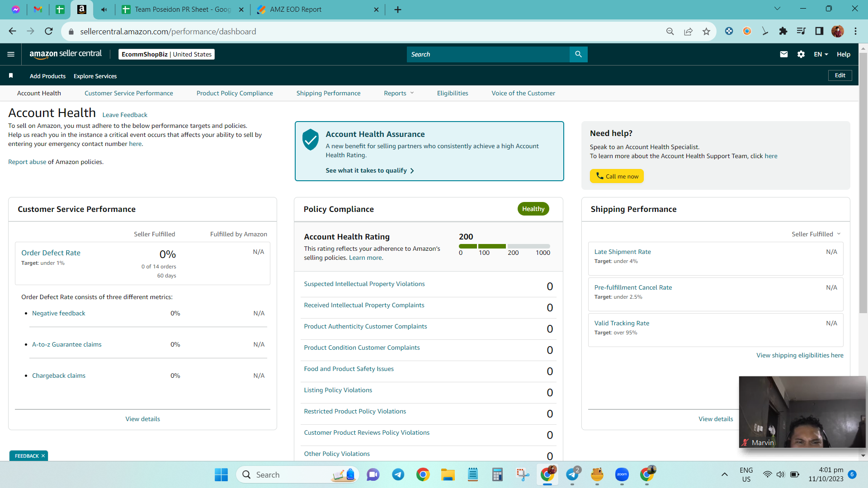Open Notepad from the taskbar
This screenshot has height=488, width=868.
(x=473, y=474)
